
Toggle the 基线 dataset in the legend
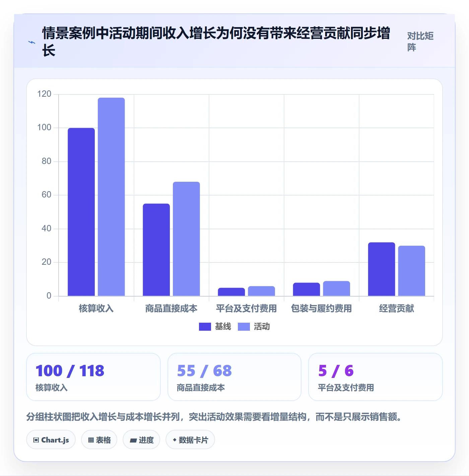(215, 326)
